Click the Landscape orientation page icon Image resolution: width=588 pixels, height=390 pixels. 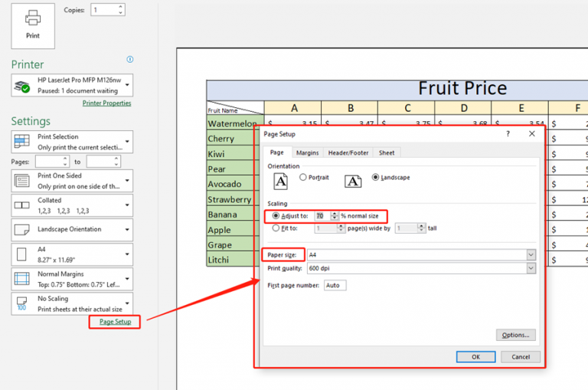click(352, 181)
